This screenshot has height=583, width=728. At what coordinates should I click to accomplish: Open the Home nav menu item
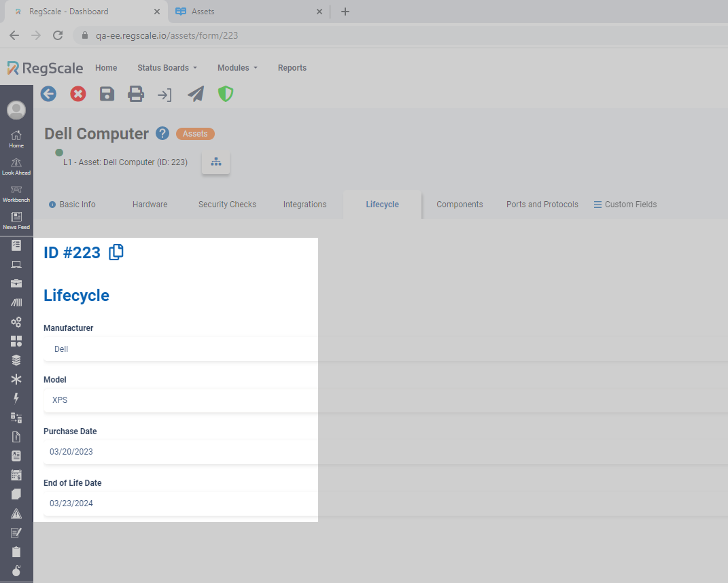(x=106, y=68)
